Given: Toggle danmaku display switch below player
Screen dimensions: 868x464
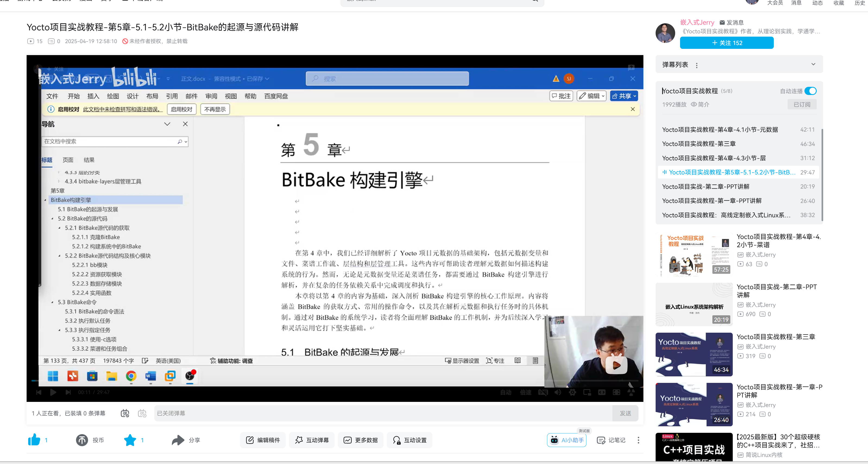Looking at the screenshot, I should (125, 413).
